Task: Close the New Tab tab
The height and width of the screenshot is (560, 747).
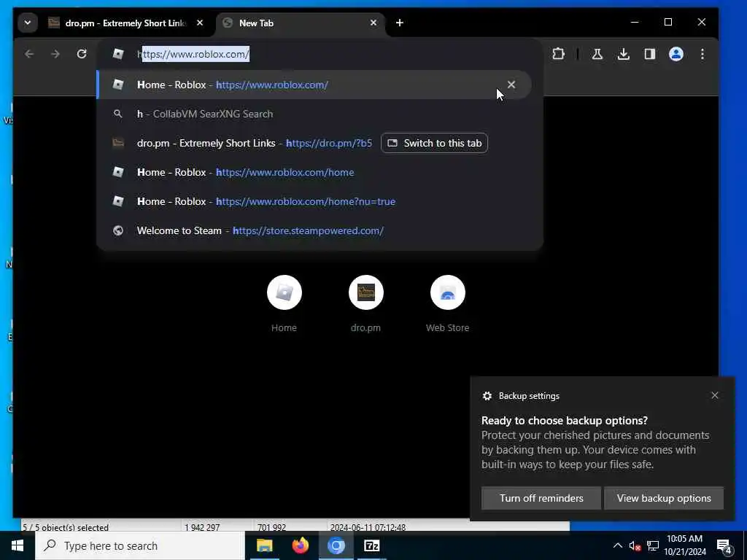Action: pos(373,23)
